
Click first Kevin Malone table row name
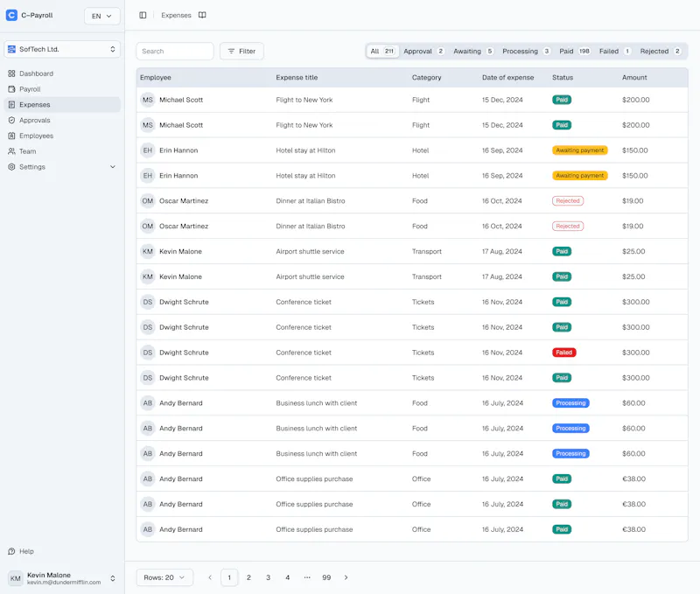coord(180,252)
